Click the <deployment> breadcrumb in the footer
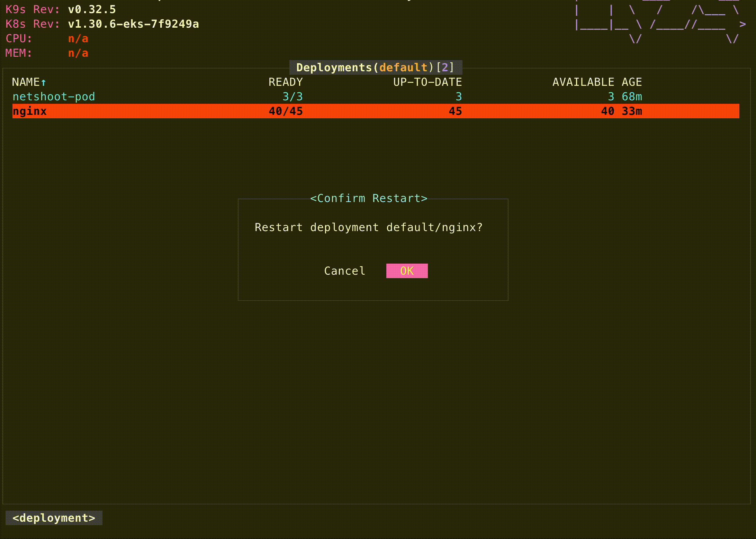756x539 pixels. pyautogui.click(x=54, y=518)
